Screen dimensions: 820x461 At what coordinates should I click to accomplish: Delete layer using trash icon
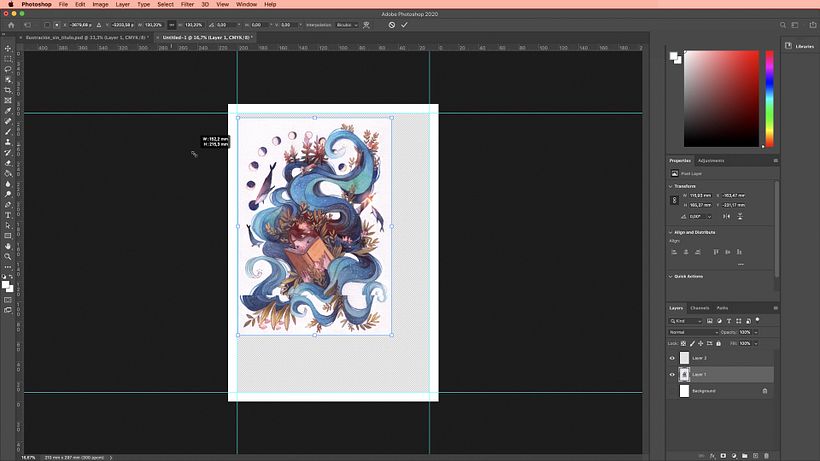pos(767,456)
